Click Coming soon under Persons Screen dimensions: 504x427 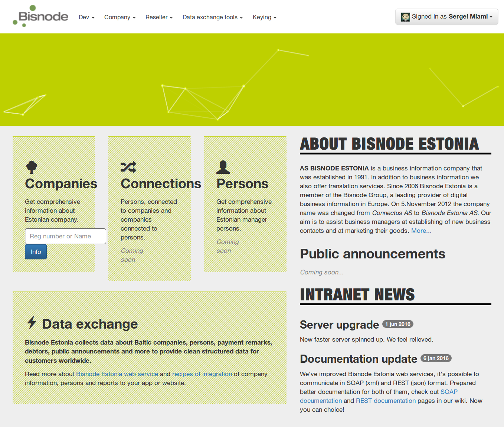click(228, 246)
